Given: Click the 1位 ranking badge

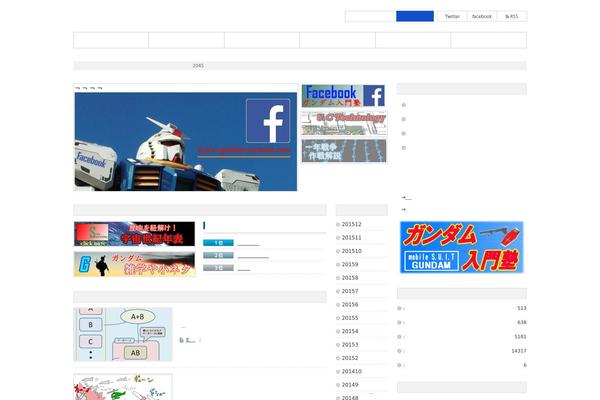Looking at the screenshot, I should [218, 243].
